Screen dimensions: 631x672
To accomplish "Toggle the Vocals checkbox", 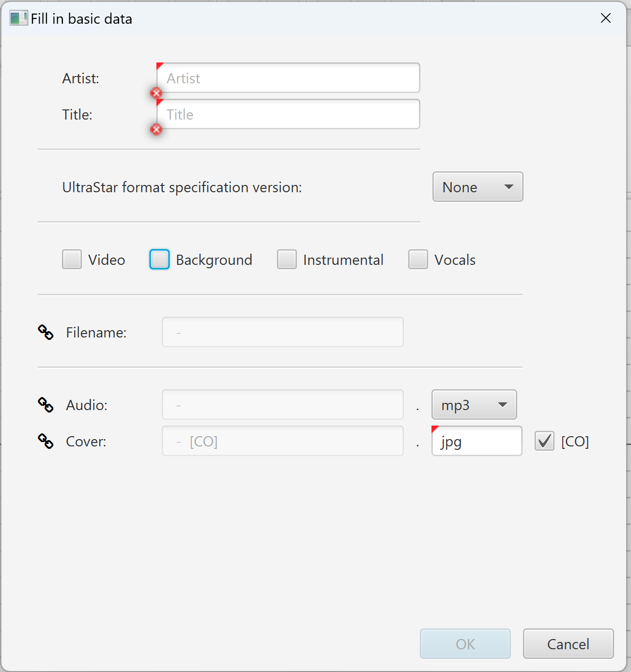I will pos(418,260).
